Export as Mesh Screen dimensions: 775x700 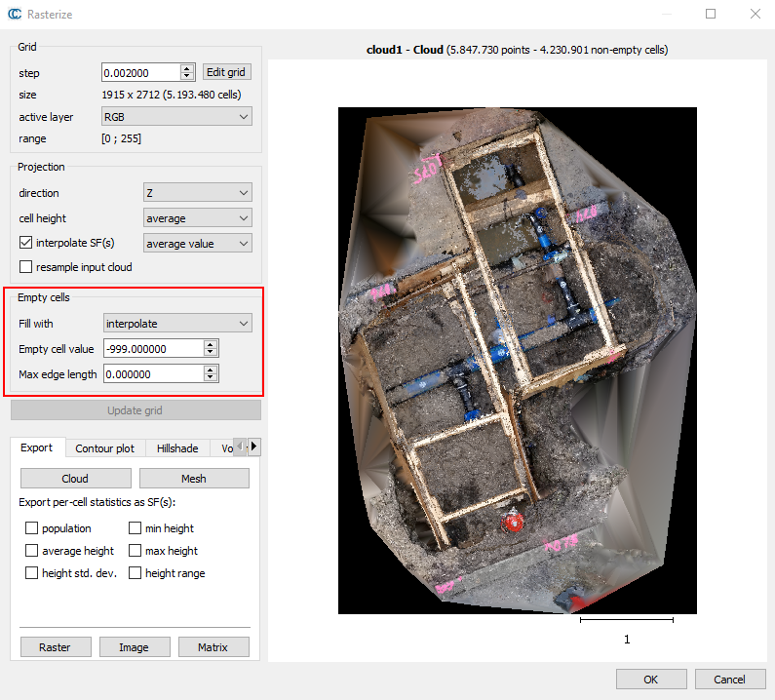point(194,479)
